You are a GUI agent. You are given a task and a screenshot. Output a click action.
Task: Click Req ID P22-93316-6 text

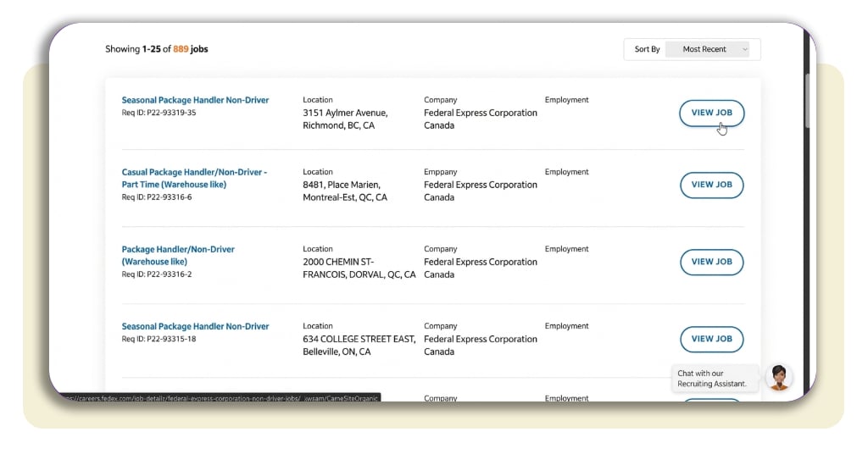click(157, 197)
